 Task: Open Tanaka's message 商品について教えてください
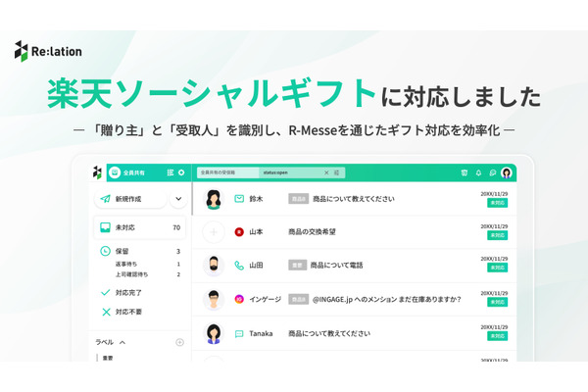tap(329, 333)
